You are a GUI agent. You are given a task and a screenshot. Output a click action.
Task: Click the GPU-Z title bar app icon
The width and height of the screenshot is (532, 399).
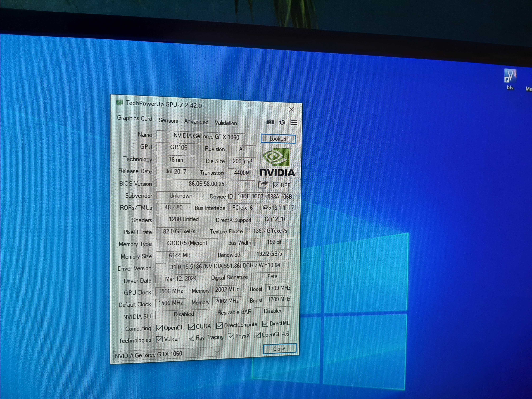pos(119,103)
